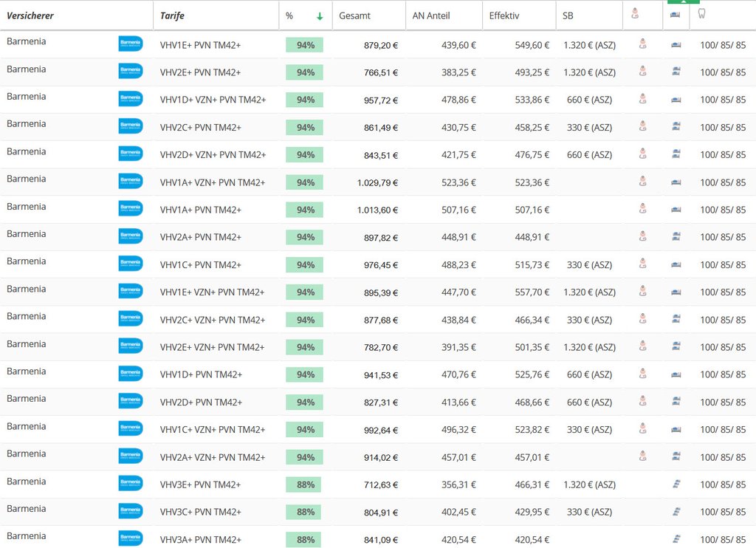Sort table by the Versicherer column header
Image resolution: width=756 pixels, height=548 pixels.
tap(30, 16)
